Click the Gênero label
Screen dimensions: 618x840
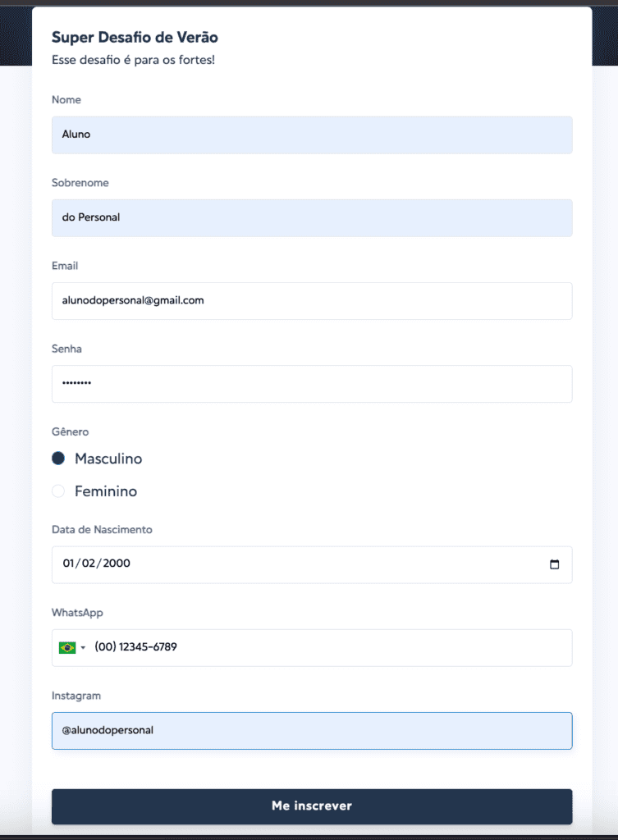(x=71, y=431)
